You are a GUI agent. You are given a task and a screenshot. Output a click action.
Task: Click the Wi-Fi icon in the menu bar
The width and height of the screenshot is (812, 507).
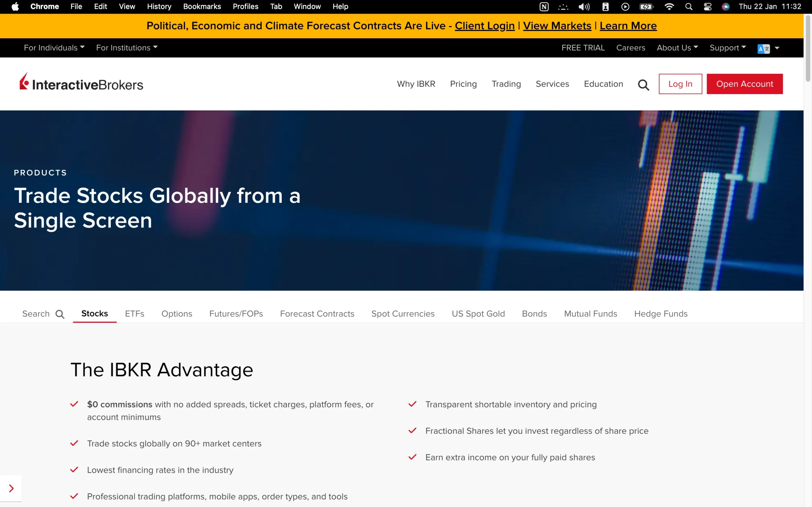click(669, 6)
